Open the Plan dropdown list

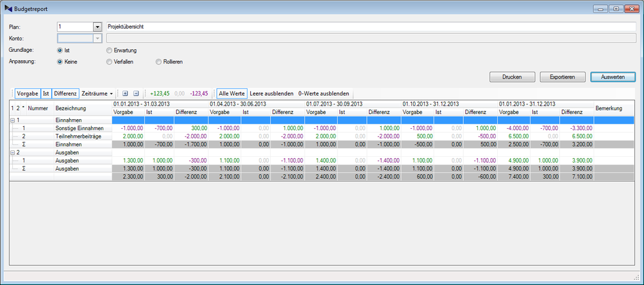tap(97, 27)
